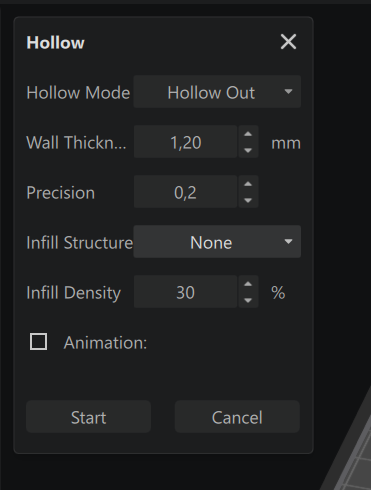
Task: Open the Hollow Mode dropdown showing Hollow Out
Action: pyautogui.click(x=217, y=92)
